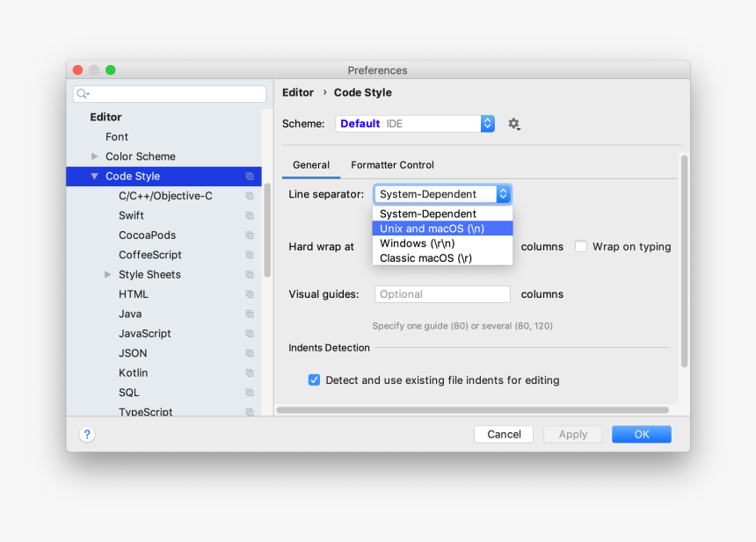This screenshot has height=542, width=756.
Task: Enable the Wrap on typing checkbox
Action: coord(581,247)
